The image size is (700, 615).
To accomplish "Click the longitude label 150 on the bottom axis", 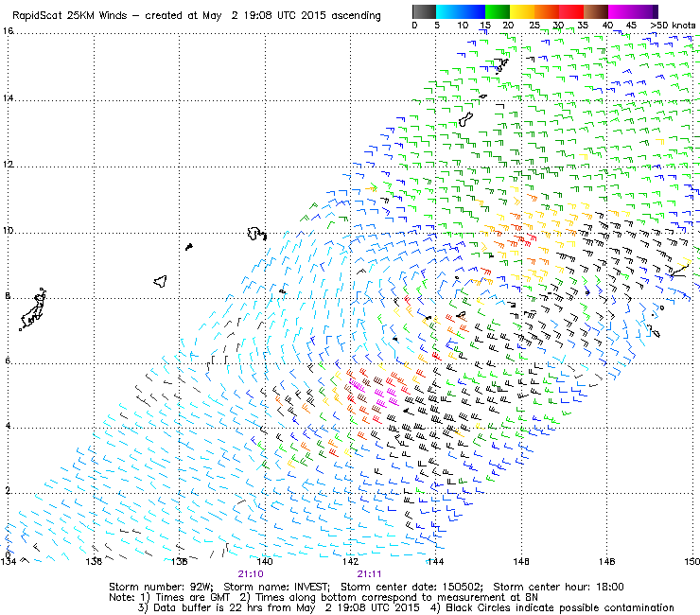I will coord(692,561).
